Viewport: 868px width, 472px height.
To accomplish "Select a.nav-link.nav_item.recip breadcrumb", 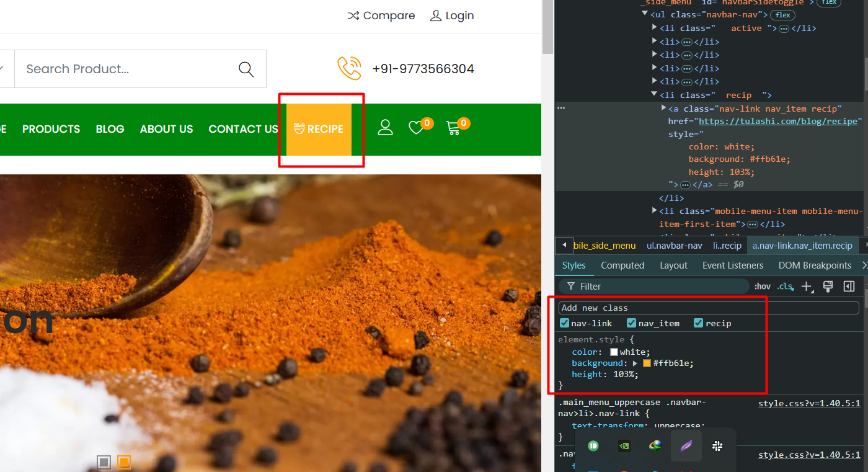I will pyautogui.click(x=802, y=246).
